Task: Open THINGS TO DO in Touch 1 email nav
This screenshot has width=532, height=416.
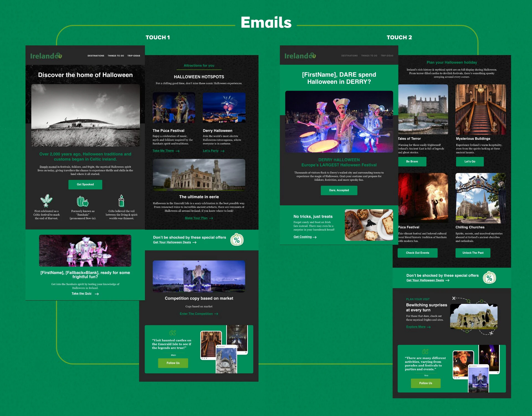Action: coord(116,56)
